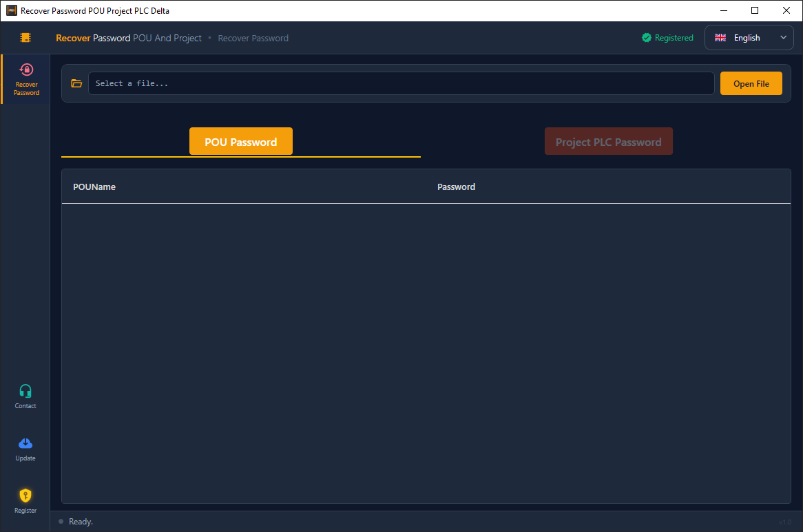Image resolution: width=803 pixels, height=532 pixels.
Task: Close the Recover Password window
Action: coord(786,11)
